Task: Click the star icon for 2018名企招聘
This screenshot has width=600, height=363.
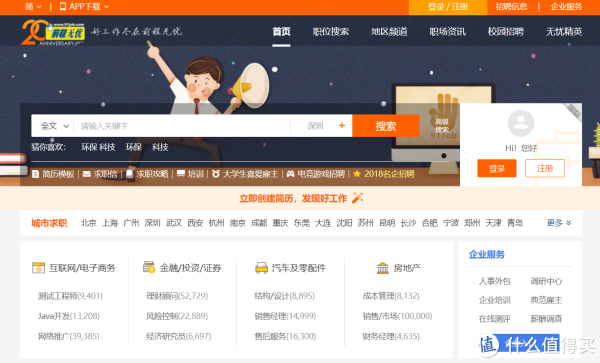Action: (357, 174)
